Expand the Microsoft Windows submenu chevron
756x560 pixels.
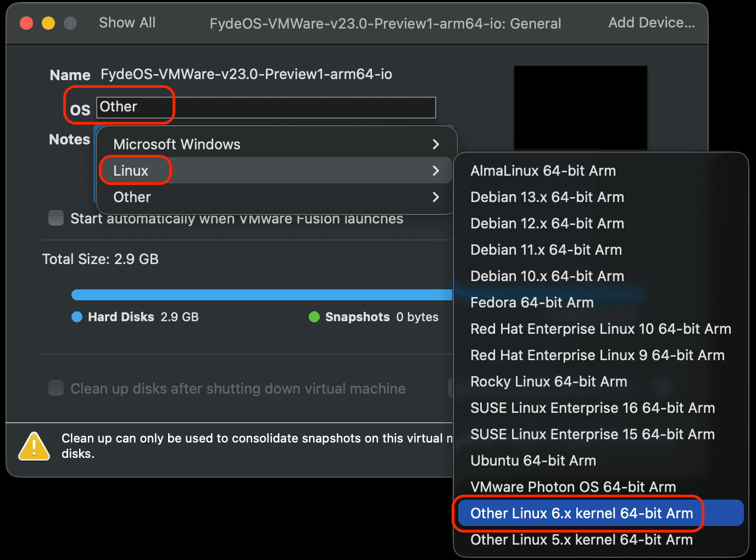pos(436,144)
